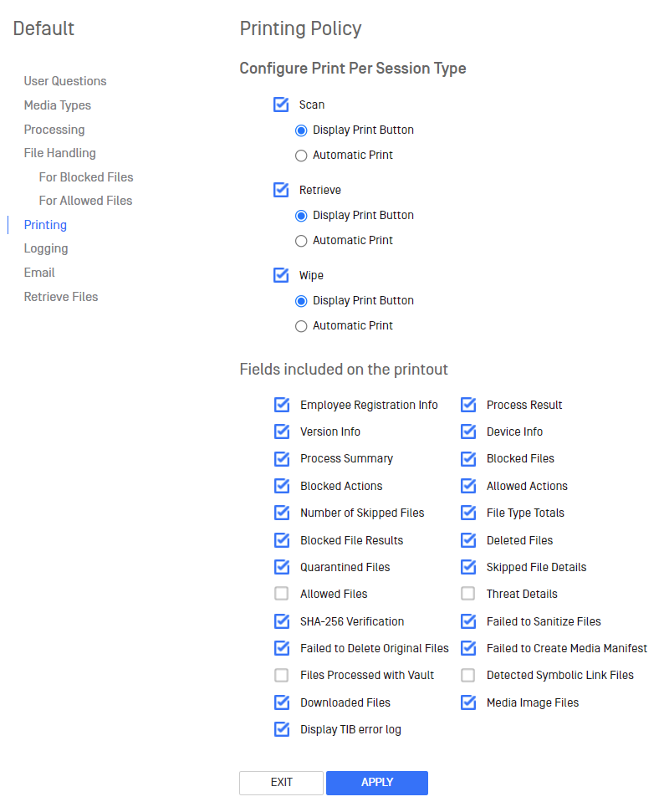
Task: Select Automatic Print under Scan
Action: coord(301,156)
